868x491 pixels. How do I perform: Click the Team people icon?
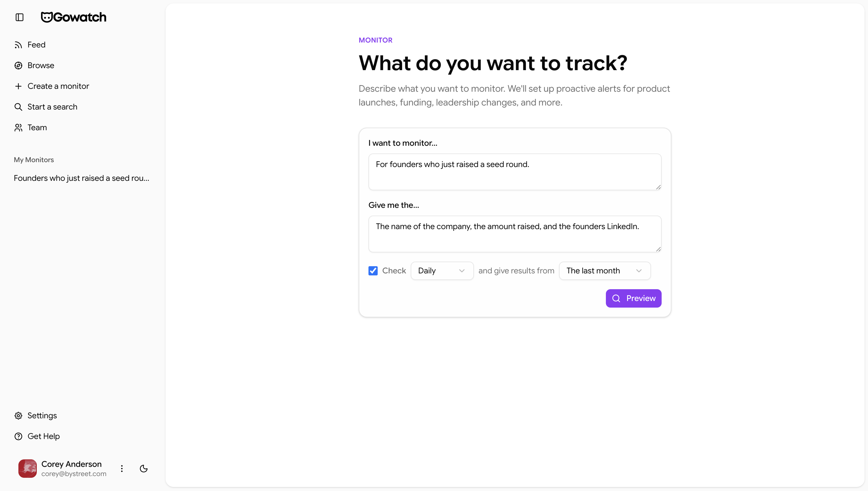(x=18, y=127)
